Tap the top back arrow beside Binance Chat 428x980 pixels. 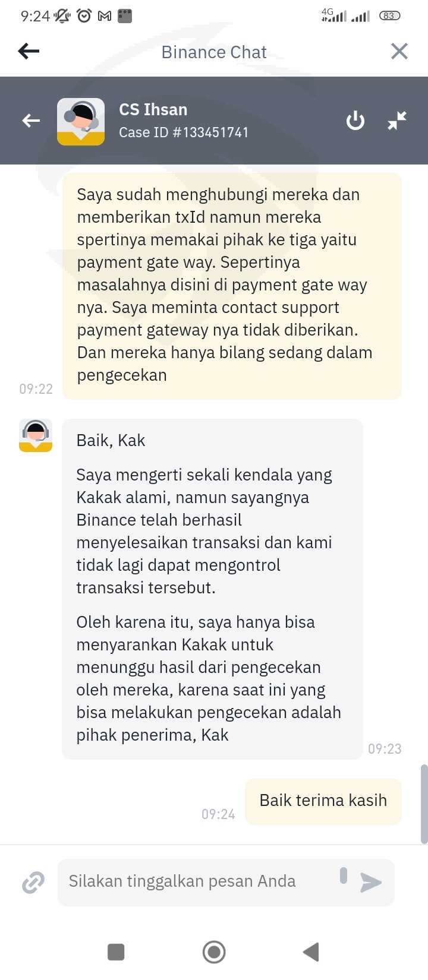[x=29, y=51]
